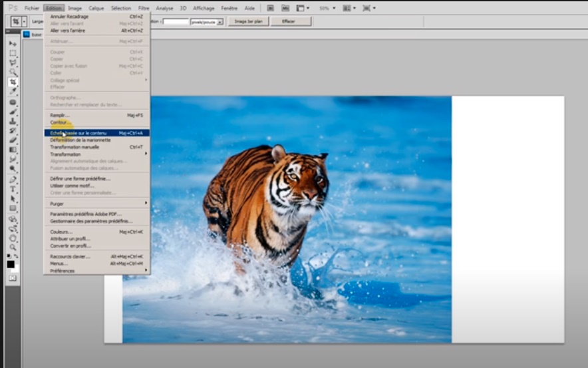Click the foreground color swatch

click(11, 264)
